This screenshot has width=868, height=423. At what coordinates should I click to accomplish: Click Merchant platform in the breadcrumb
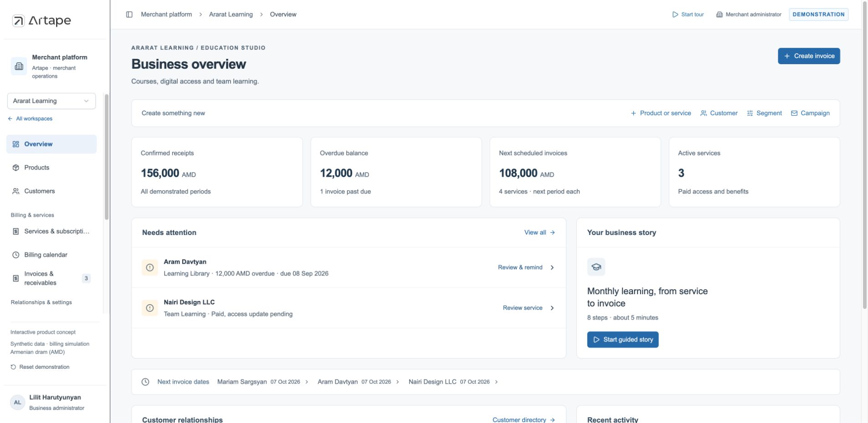pos(166,15)
